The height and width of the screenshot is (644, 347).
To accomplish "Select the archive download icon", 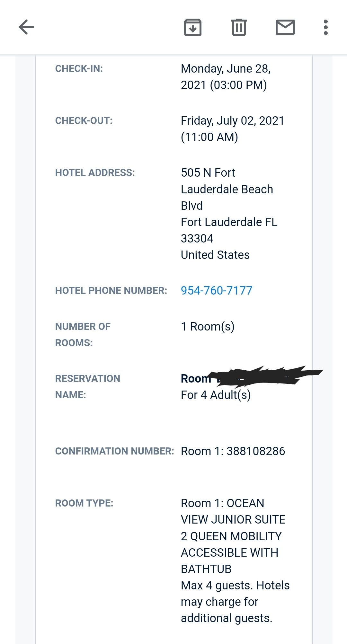I will click(192, 27).
